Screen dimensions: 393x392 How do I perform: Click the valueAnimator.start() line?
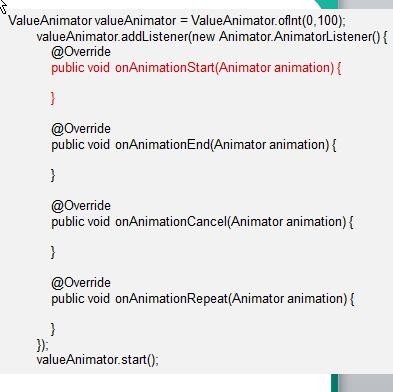[x=97, y=360]
